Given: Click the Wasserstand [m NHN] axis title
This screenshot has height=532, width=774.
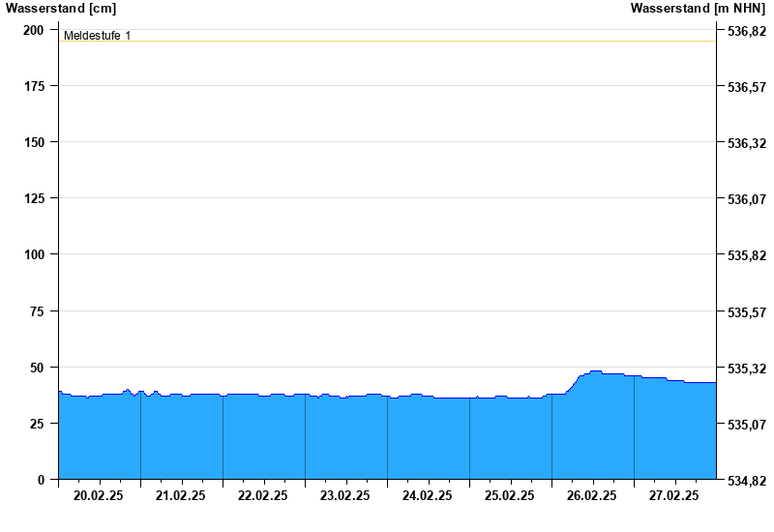Looking at the screenshot, I should tap(698, 9).
